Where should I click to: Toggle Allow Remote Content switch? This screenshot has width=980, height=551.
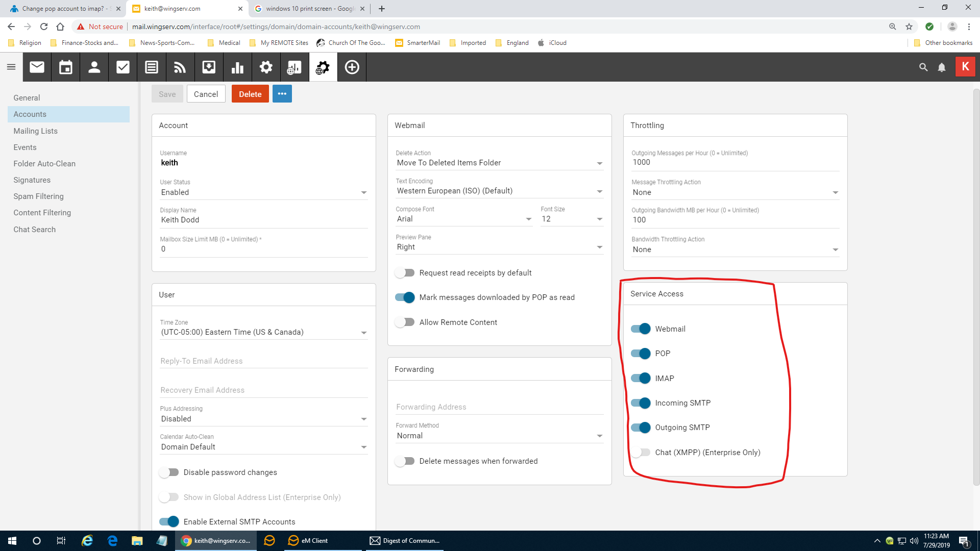tap(405, 322)
